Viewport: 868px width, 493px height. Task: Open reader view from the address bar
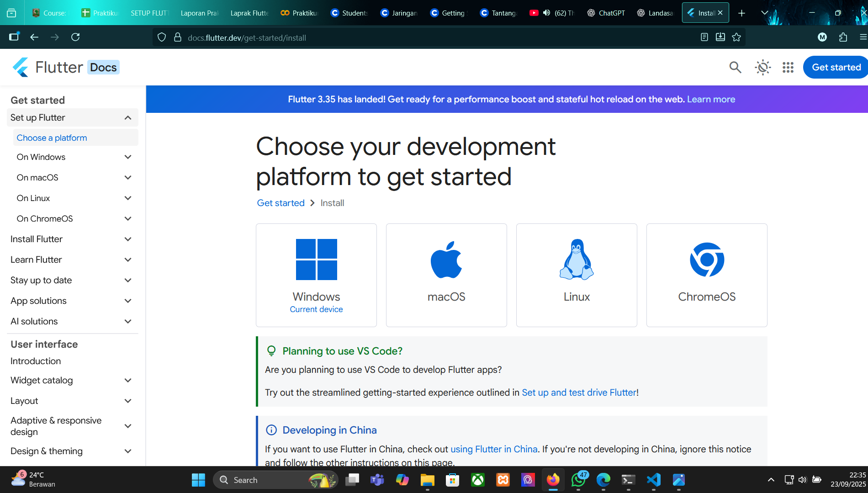click(x=704, y=37)
